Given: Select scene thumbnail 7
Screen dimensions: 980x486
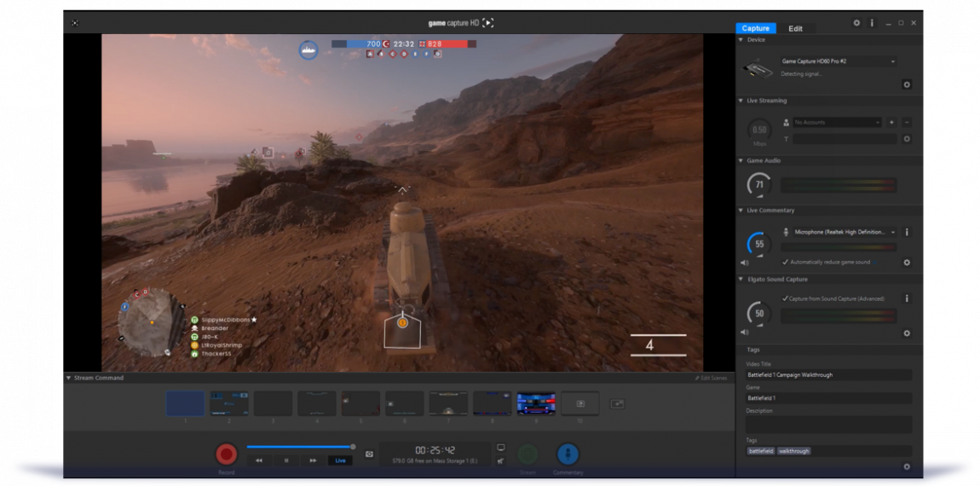Looking at the screenshot, I should pos(448,403).
